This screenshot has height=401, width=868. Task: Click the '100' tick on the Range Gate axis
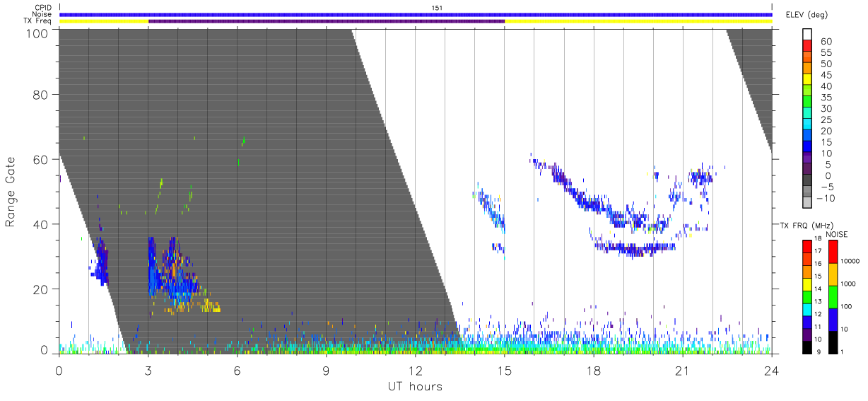37,33
